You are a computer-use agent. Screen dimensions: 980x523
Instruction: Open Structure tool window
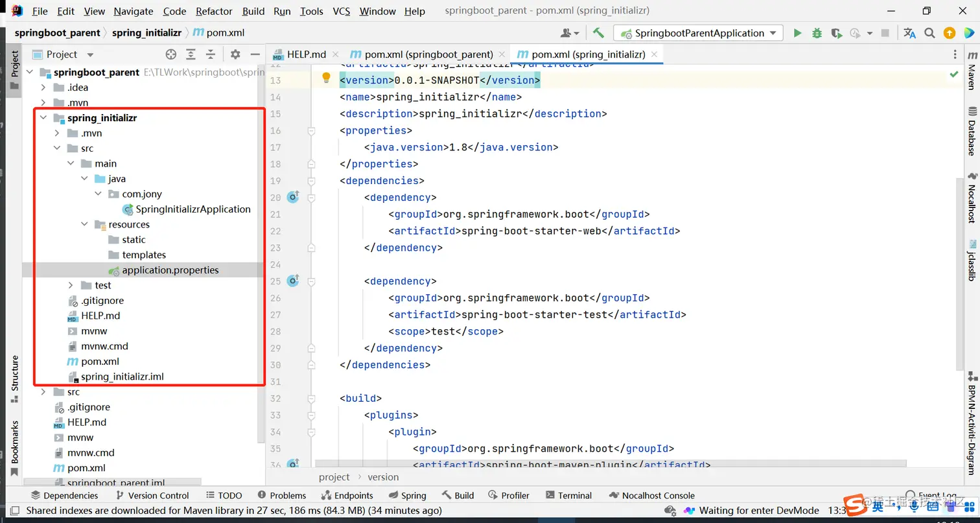(x=15, y=379)
